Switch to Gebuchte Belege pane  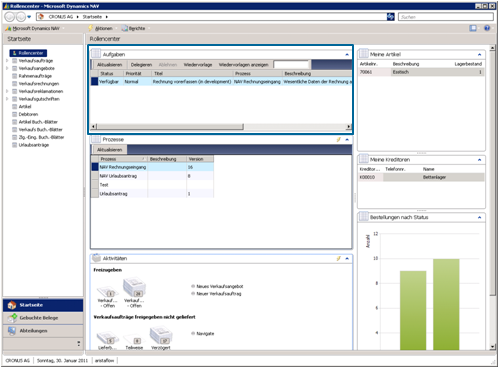point(43,318)
